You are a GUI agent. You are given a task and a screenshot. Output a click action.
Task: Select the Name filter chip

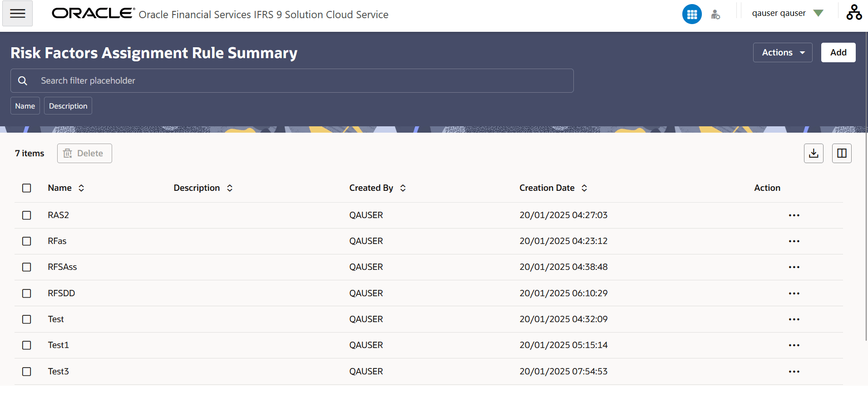[25, 106]
